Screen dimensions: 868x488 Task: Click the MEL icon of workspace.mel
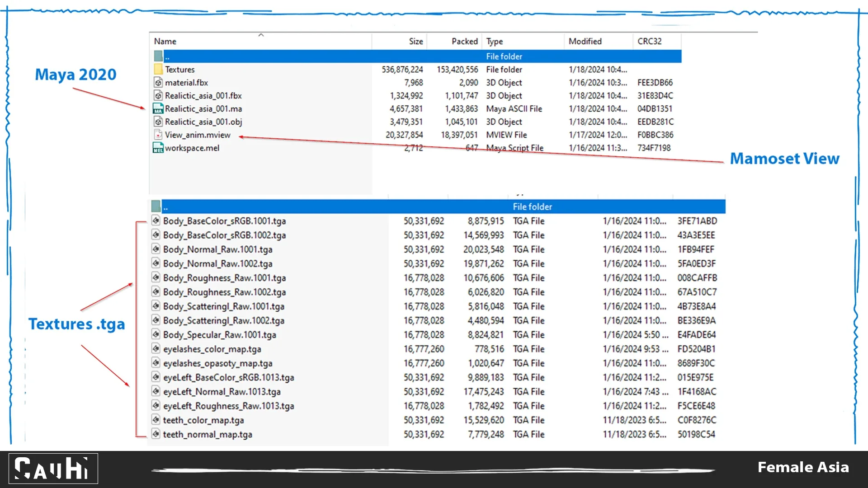(x=158, y=148)
